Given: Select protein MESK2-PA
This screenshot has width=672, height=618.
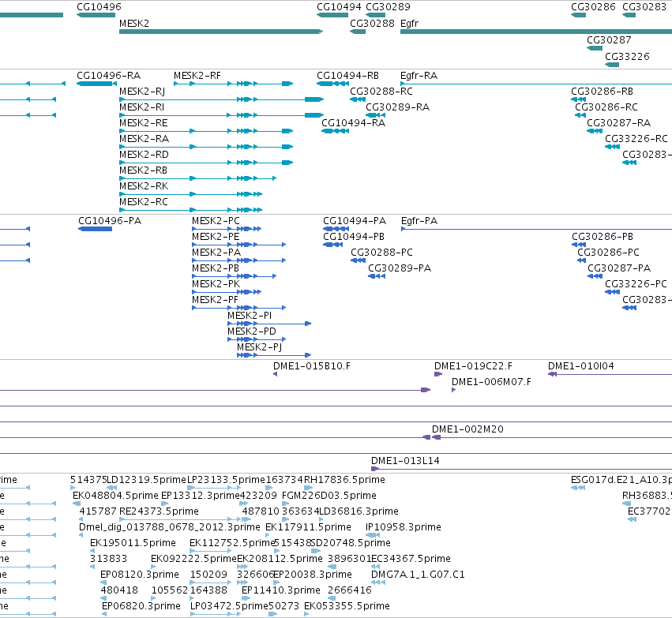Looking at the screenshot, I should (x=216, y=253).
